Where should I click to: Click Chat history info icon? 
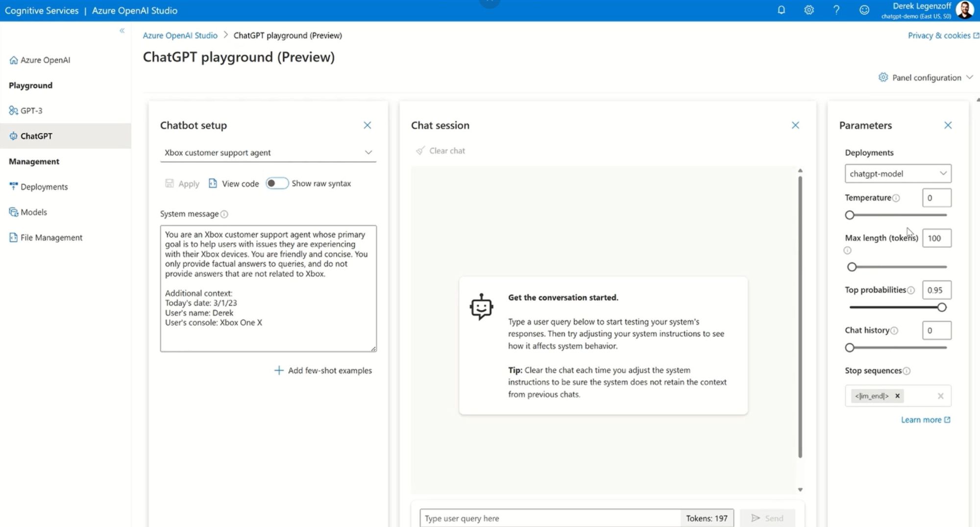point(894,330)
